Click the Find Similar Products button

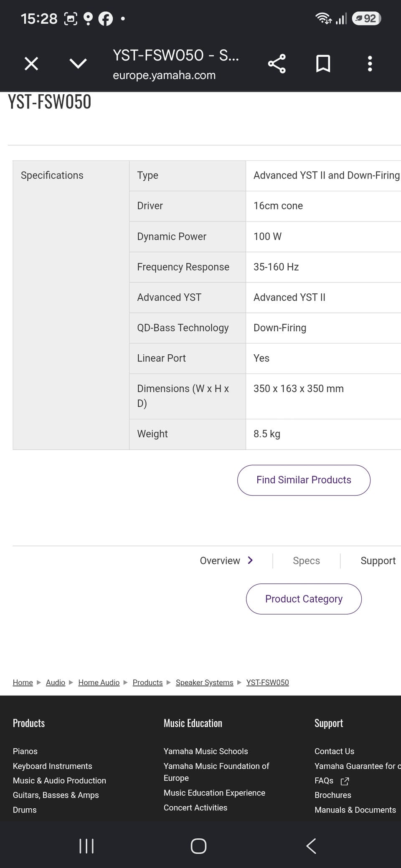click(304, 480)
